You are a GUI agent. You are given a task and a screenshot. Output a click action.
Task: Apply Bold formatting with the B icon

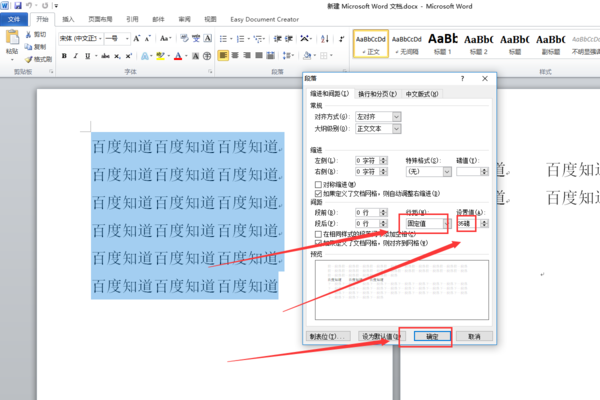64,56
